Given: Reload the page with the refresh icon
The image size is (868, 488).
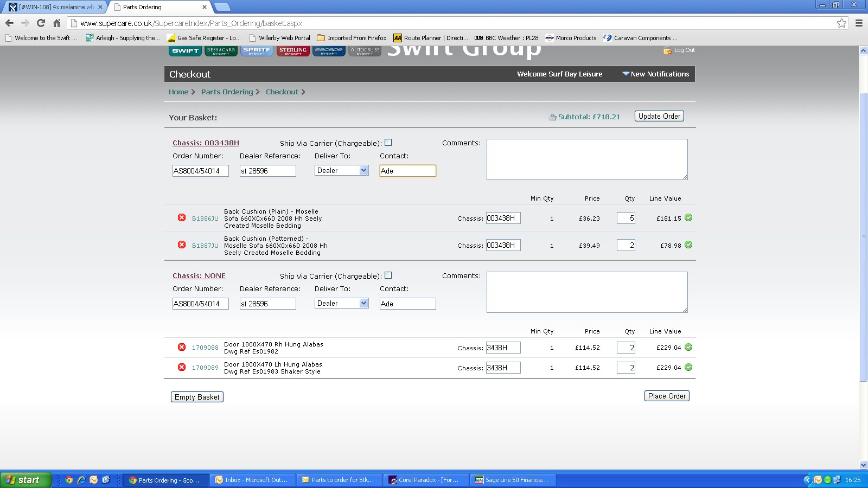Looking at the screenshot, I should 41,23.
